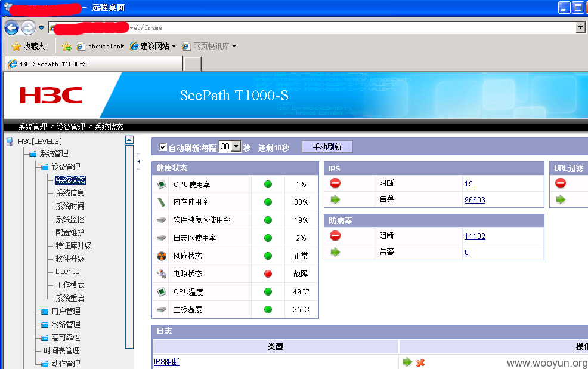Click the 软件映像区使用率 disk icon
This screenshot has height=369, width=588.
pyautogui.click(x=162, y=220)
